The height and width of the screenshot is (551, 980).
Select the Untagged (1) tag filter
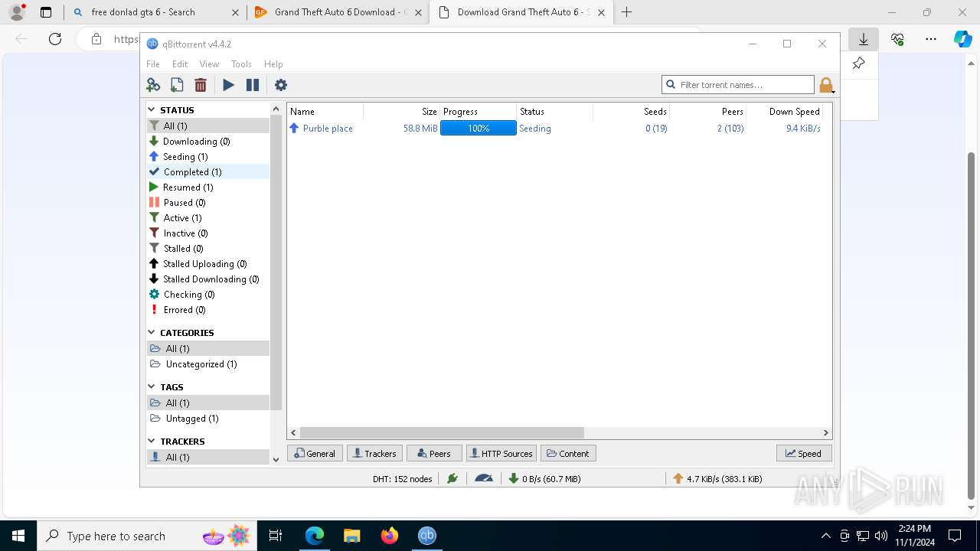coord(208,418)
